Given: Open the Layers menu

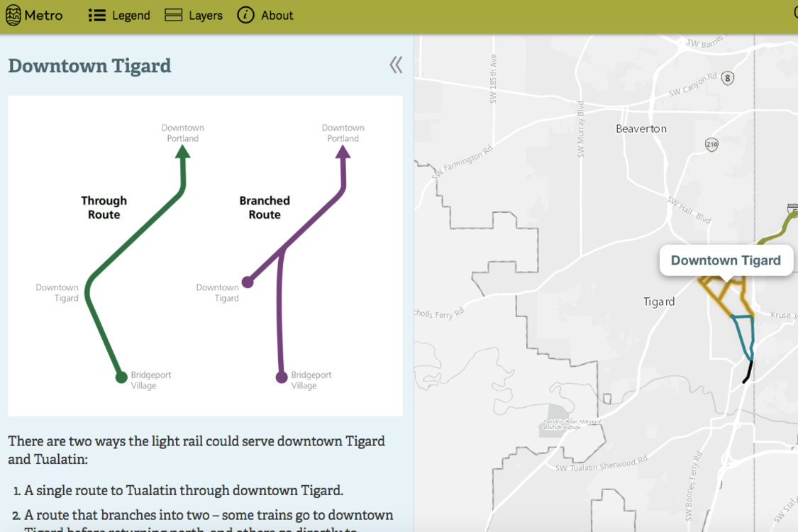Looking at the screenshot, I should point(194,16).
